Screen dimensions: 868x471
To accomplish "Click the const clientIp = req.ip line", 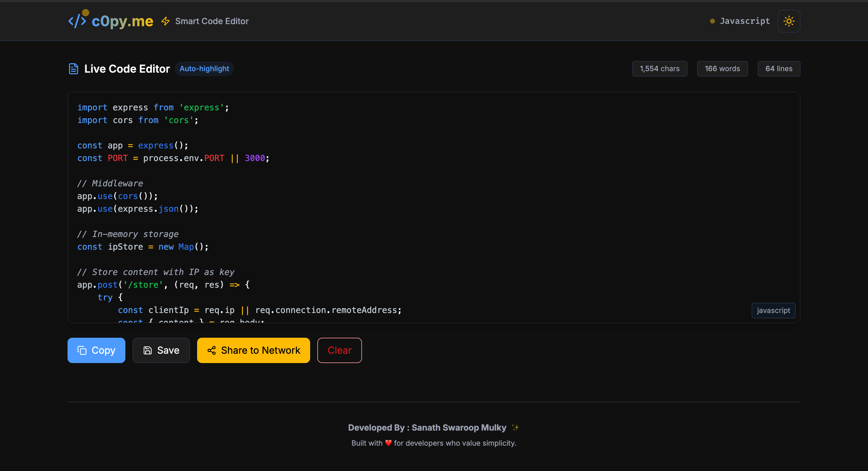I will tap(259, 310).
